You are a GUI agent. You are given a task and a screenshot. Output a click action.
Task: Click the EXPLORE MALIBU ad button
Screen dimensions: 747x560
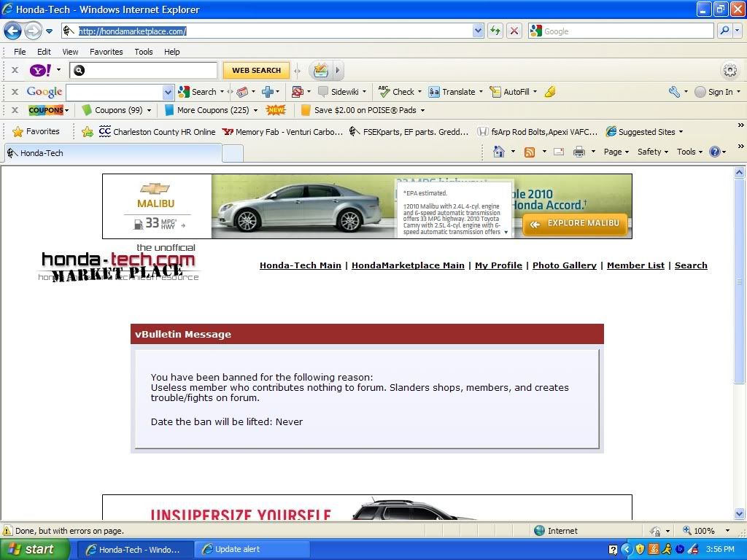click(x=575, y=224)
